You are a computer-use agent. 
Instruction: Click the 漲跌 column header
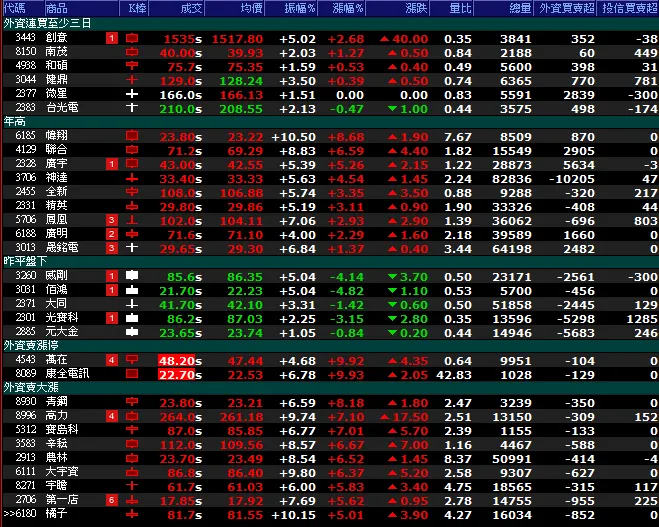tap(398, 8)
